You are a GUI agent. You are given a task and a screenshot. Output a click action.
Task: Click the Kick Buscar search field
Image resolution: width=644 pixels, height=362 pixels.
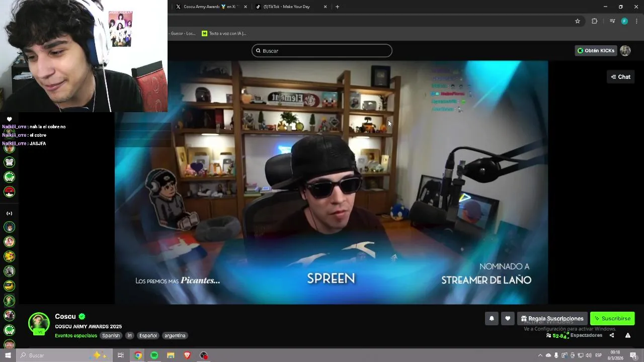click(322, 51)
